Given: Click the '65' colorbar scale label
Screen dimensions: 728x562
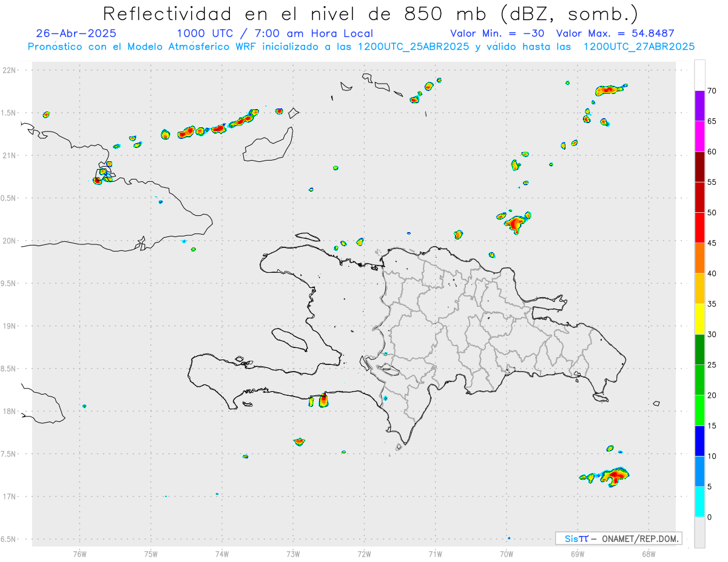Looking at the screenshot, I should [712, 121].
